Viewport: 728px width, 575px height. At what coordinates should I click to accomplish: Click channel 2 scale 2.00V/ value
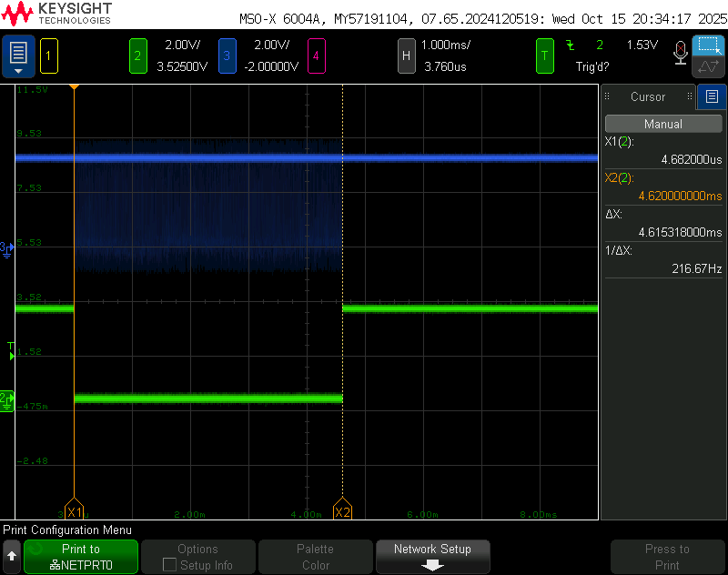183,45
